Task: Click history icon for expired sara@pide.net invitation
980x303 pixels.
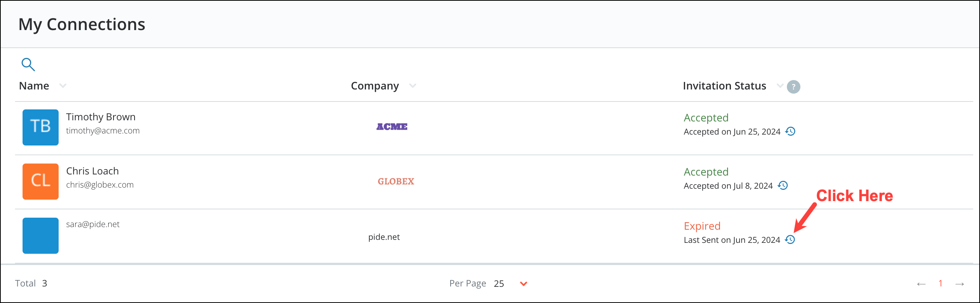Action: click(x=790, y=239)
